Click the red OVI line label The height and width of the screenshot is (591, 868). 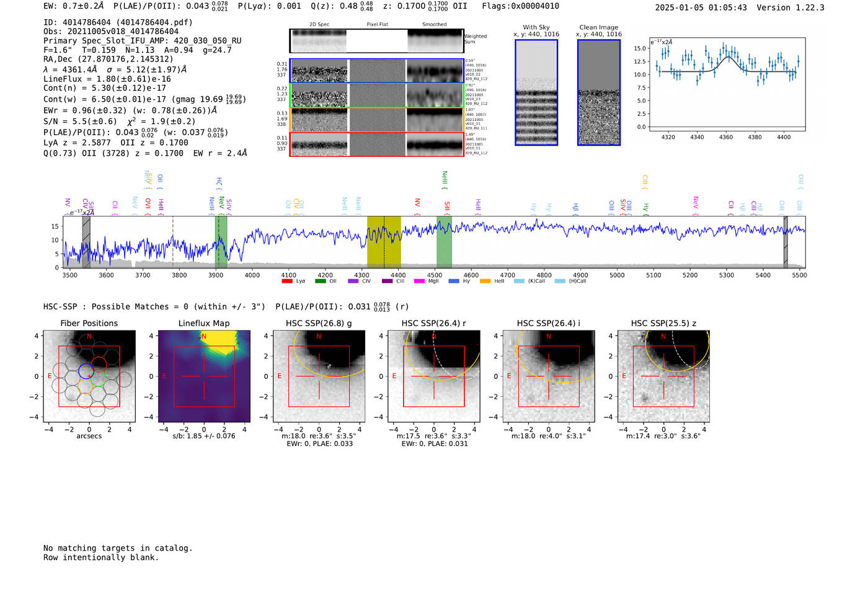(x=148, y=207)
